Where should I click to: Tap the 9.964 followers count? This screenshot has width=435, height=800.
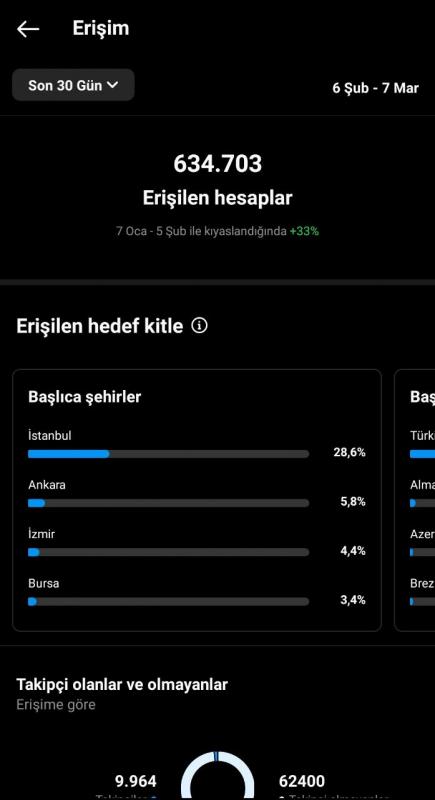[x=136, y=781]
